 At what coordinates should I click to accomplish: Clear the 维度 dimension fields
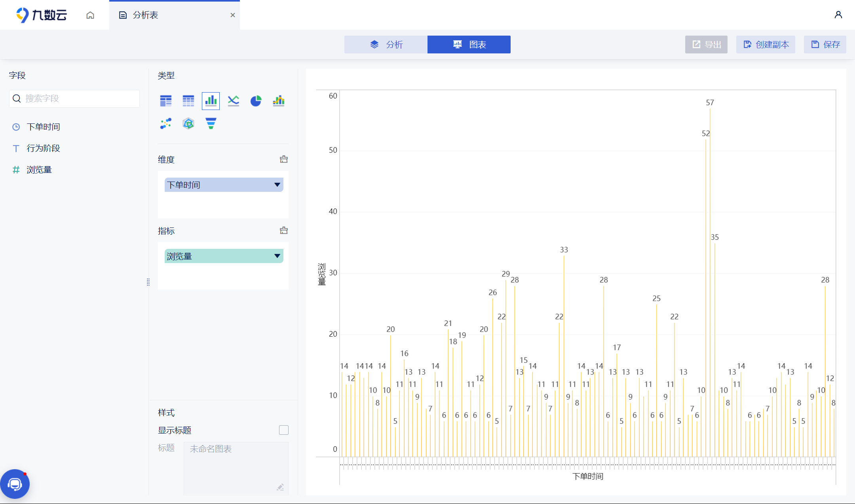[284, 159]
